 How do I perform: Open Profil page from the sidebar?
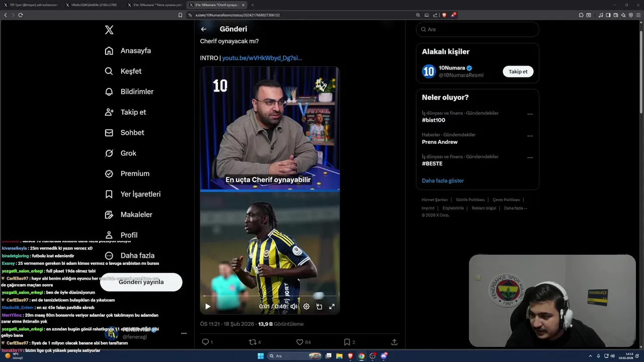click(121, 235)
